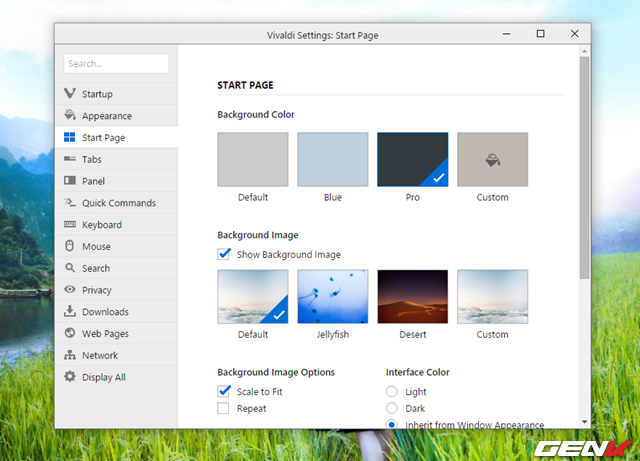Switch to the Web Pages section
Image resolution: width=640 pixels, height=461 pixels.
click(x=105, y=334)
